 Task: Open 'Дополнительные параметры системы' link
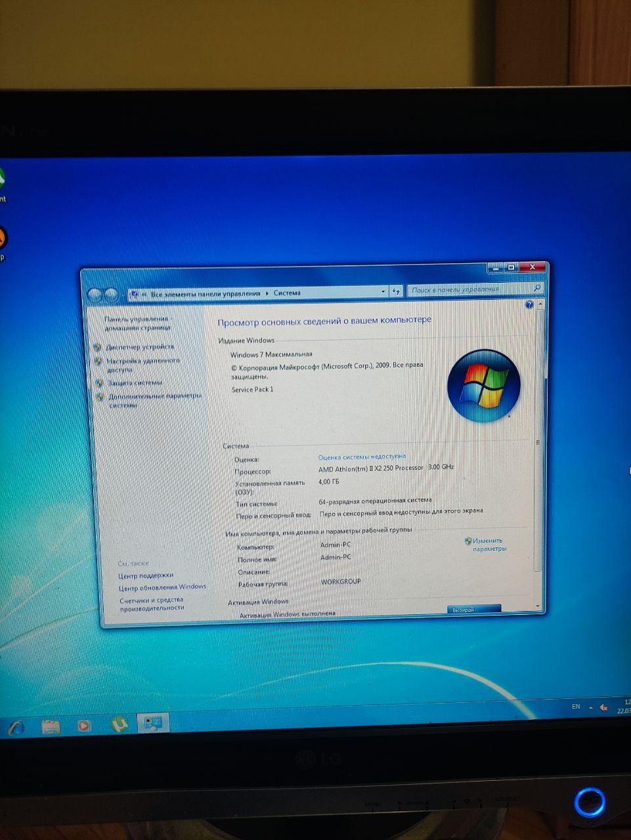tap(154, 400)
